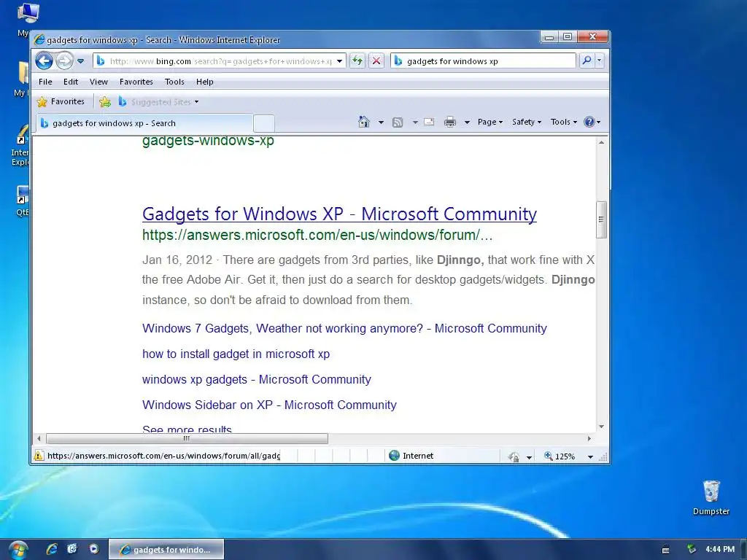Click the green answers.microsoft.com URL text
The image size is (747, 560).
click(317, 236)
